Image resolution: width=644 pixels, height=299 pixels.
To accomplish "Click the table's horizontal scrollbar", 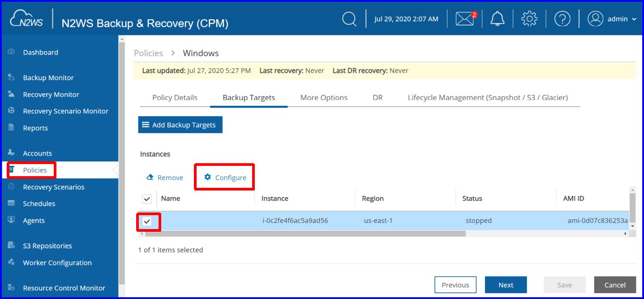I will coord(305,234).
